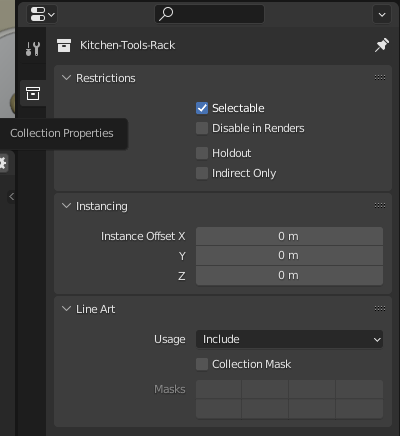The height and width of the screenshot is (436, 400).
Task: Click the properties search field
Action: coord(209,14)
